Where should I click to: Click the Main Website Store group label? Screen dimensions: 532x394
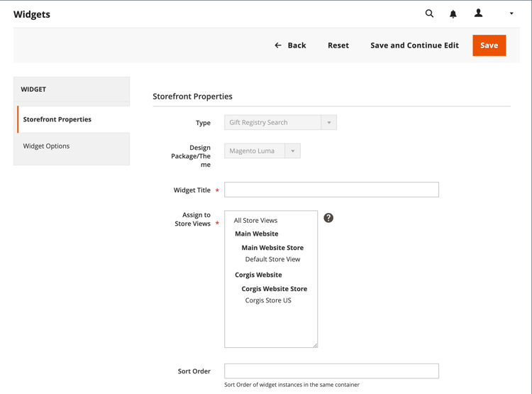point(272,248)
